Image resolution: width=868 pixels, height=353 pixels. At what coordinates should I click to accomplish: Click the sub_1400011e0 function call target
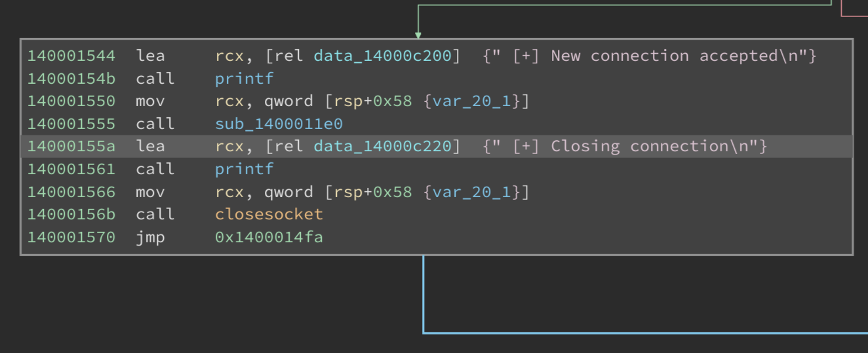pyautogui.click(x=279, y=124)
